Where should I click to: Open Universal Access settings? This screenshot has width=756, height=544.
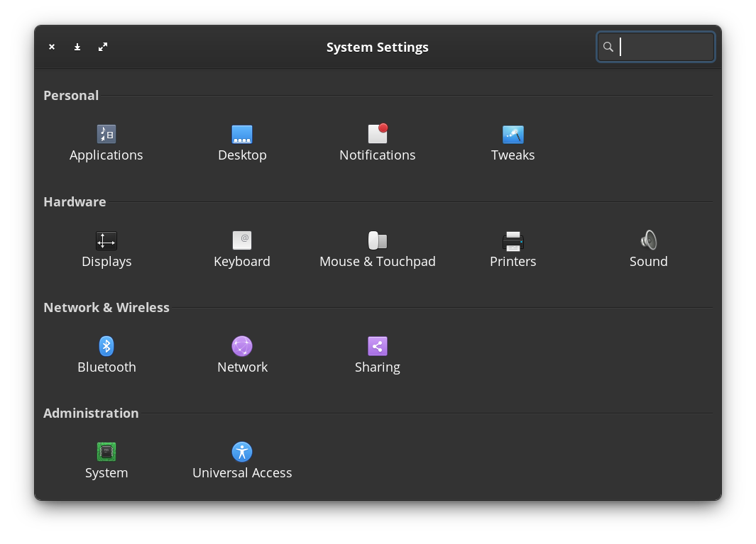click(242, 453)
